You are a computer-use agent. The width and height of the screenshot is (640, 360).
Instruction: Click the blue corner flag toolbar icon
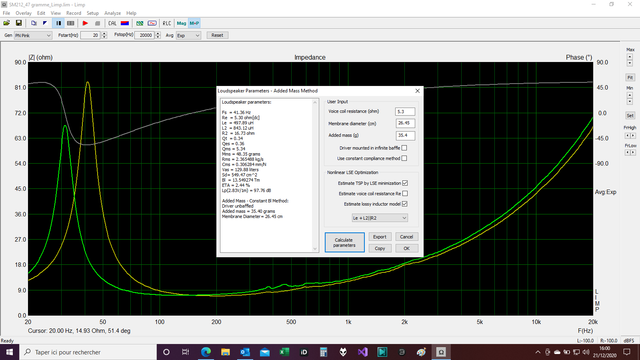coord(45,23)
